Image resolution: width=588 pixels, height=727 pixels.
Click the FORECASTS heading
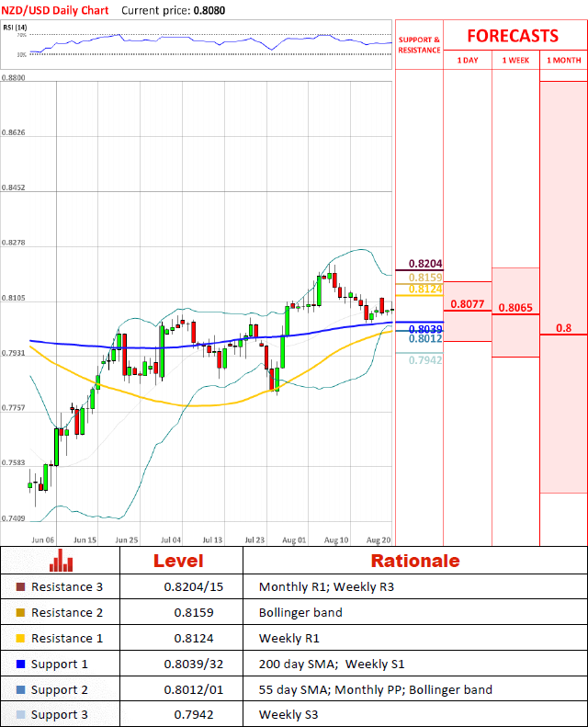click(x=513, y=36)
